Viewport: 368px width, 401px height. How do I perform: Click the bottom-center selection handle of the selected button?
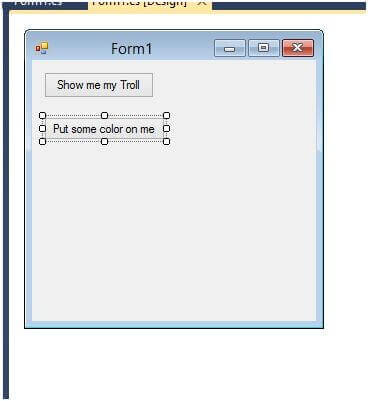pos(104,142)
